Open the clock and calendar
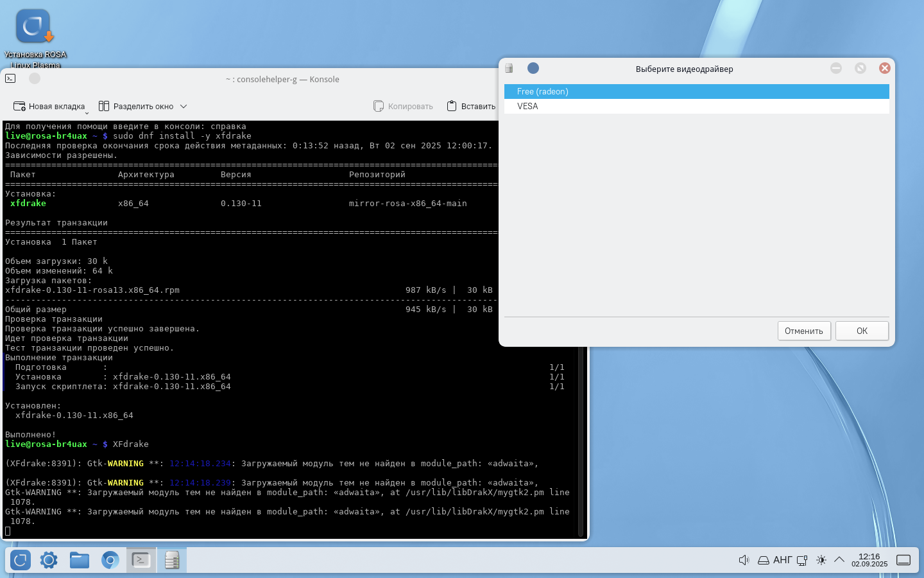 click(869, 560)
